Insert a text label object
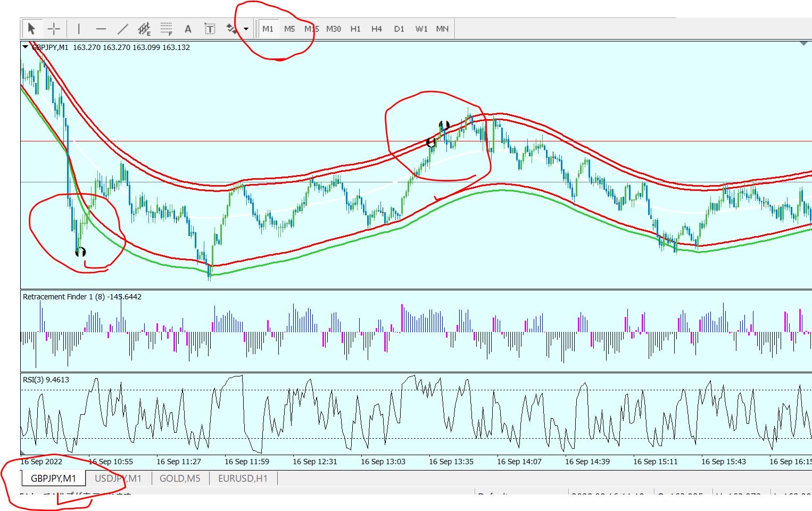The height and width of the screenshot is (511, 812). pyautogui.click(x=210, y=29)
